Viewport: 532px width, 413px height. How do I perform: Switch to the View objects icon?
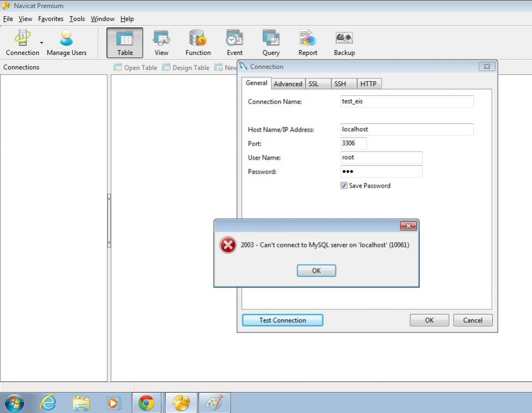[162, 42]
